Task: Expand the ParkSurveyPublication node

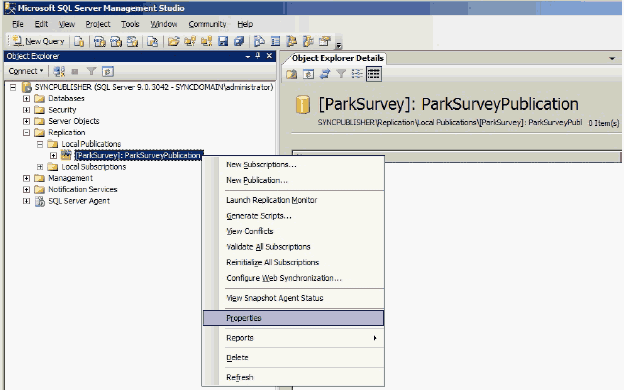Action: coord(53,156)
